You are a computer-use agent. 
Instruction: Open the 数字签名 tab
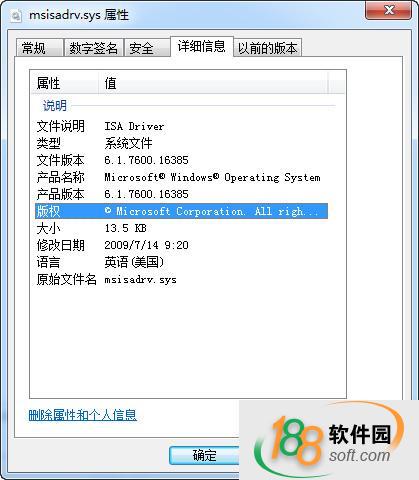coord(93,48)
